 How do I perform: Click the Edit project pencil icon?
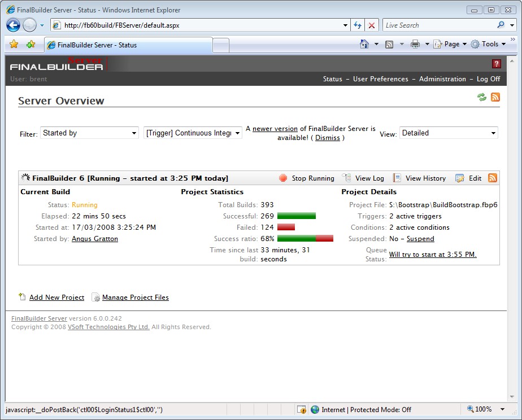coord(459,178)
